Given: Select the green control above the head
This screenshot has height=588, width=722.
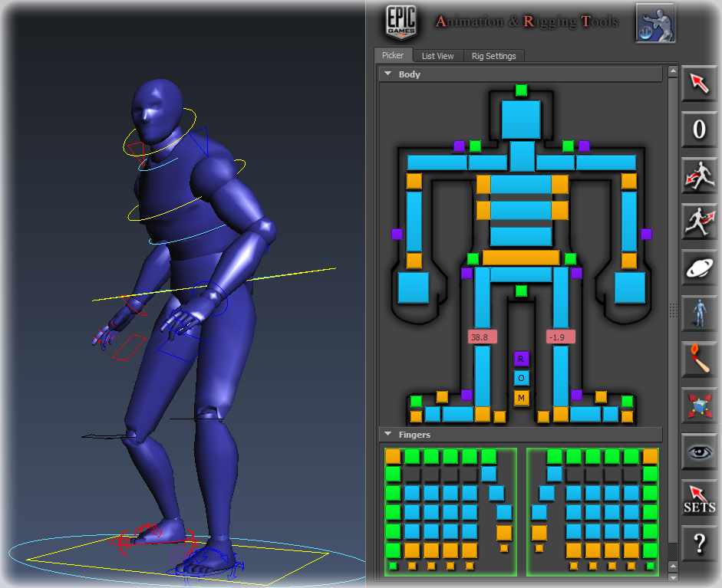Looking at the screenshot, I should 521,90.
